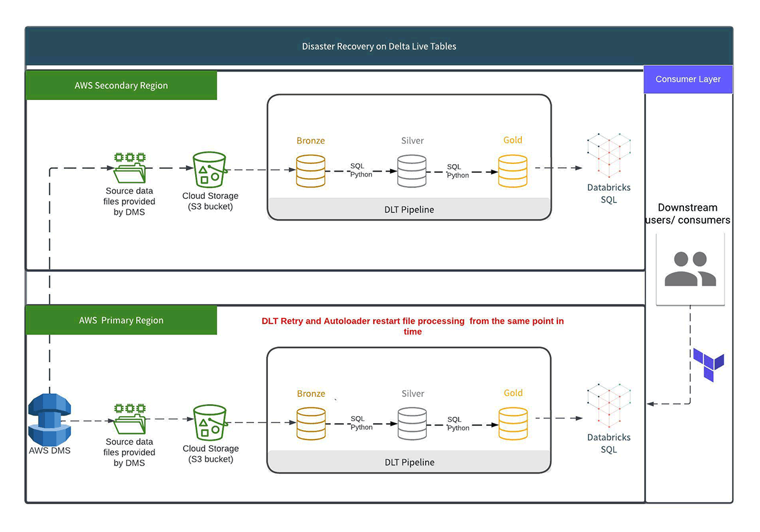The height and width of the screenshot is (532, 760).
Task: Select the "AWS Primary Region" green label
Action: (121, 320)
